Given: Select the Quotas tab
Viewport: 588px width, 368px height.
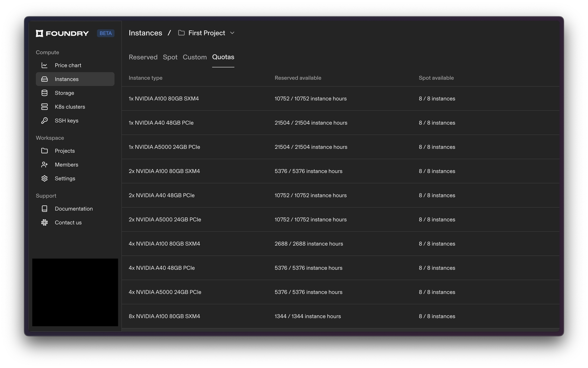Looking at the screenshot, I should tap(223, 57).
